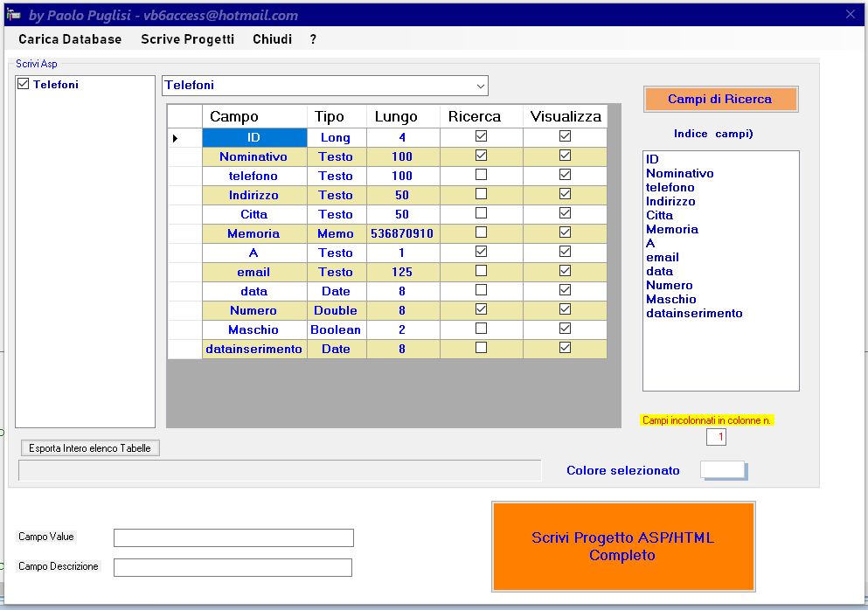Uncheck Visualizza for the email row
Image resolution: width=868 pixels, height=610 pixels.
coord(565,271)
